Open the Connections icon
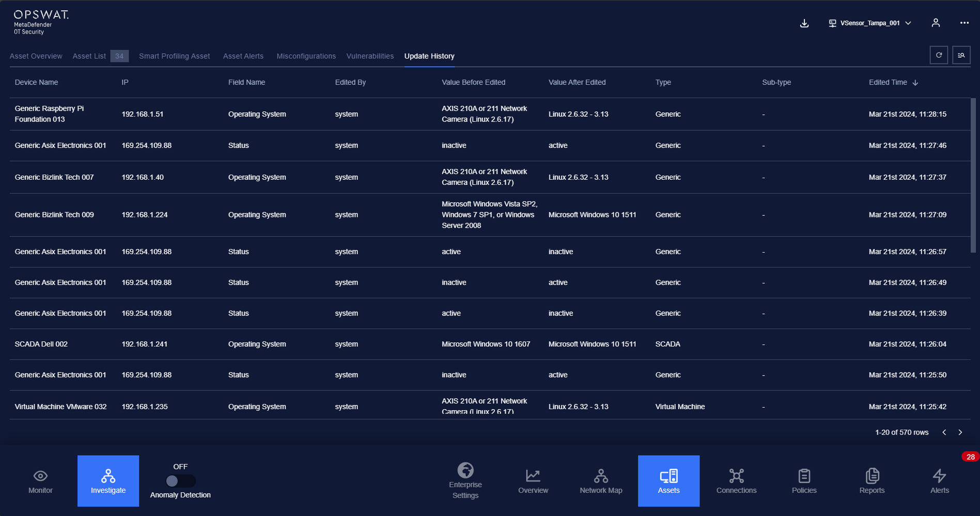The height and width of the screenshot is (516, 980). [x=736, y=476]
